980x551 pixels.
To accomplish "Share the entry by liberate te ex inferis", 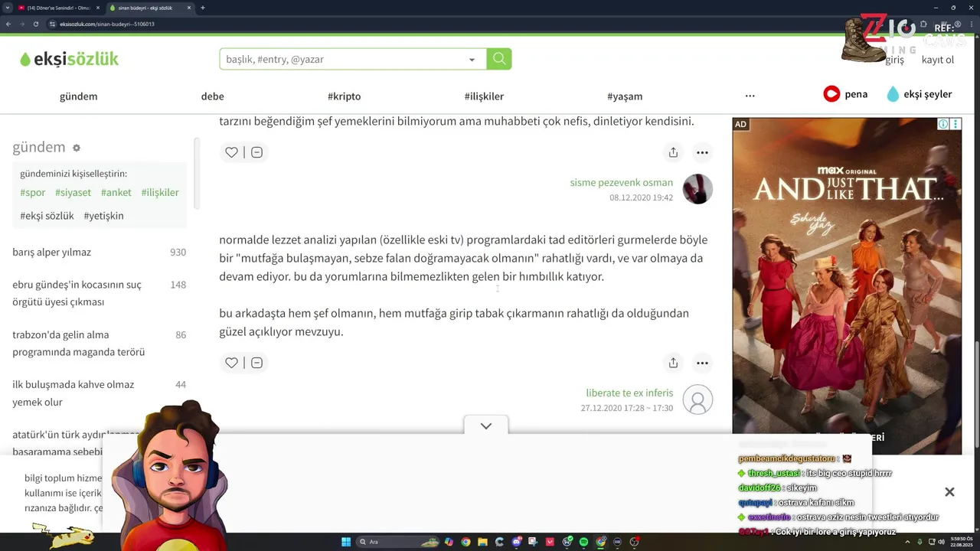I will (673, 363).
